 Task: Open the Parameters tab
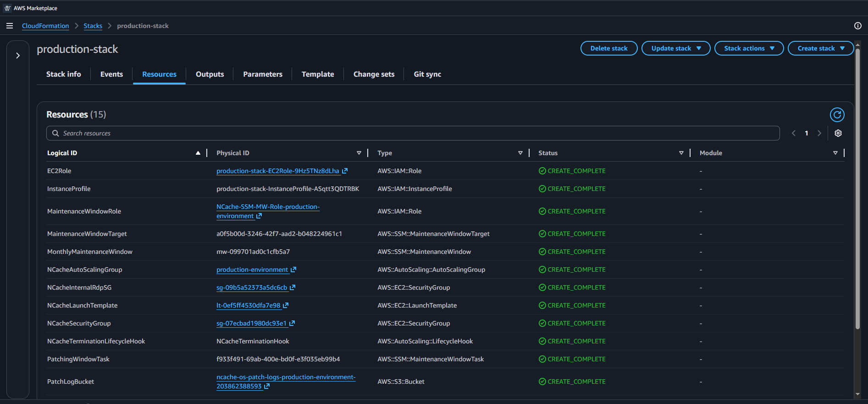tap(263, 74)
